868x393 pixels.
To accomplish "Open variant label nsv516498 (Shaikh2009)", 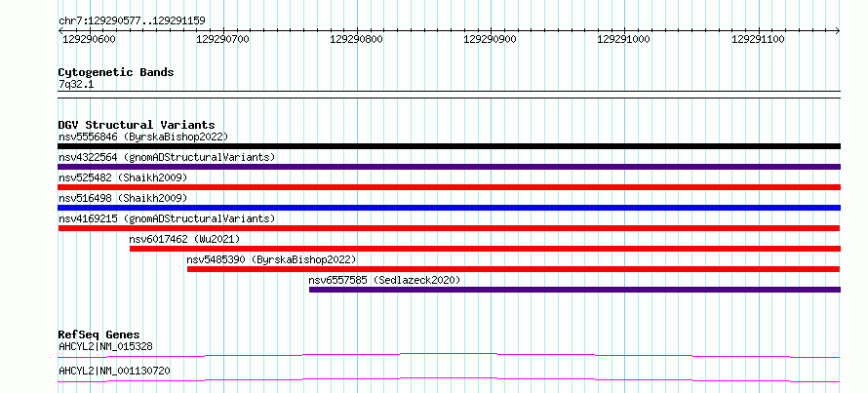I will [123, 198].
